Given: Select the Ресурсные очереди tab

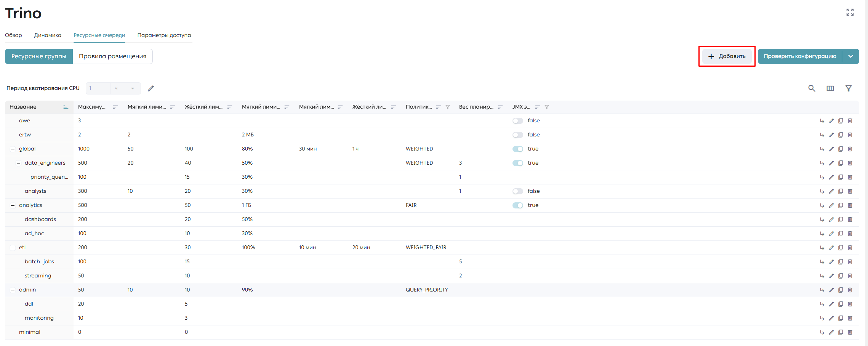Looking at the screenshot, I should pyautogui.click(x=99, y=35).
